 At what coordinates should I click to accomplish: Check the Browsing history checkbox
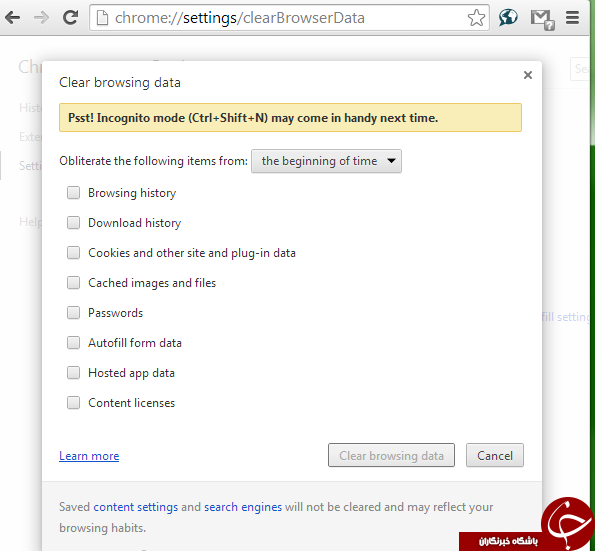pos(73,193)
